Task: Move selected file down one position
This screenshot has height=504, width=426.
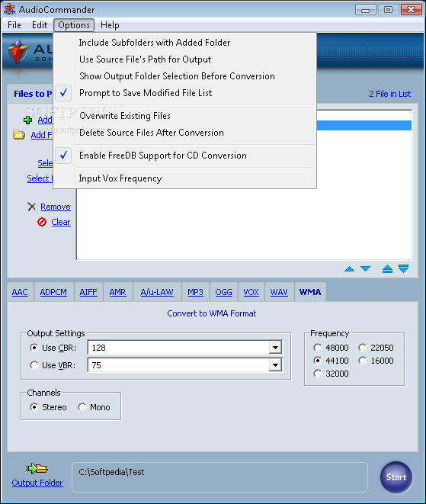Action: [x=365, y=268]
